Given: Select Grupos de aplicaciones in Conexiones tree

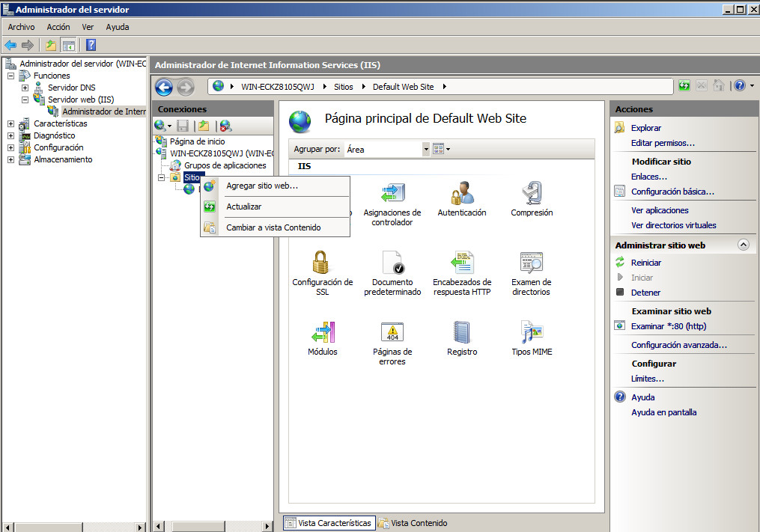Looking at the screenshot, I should pos(225,165).
